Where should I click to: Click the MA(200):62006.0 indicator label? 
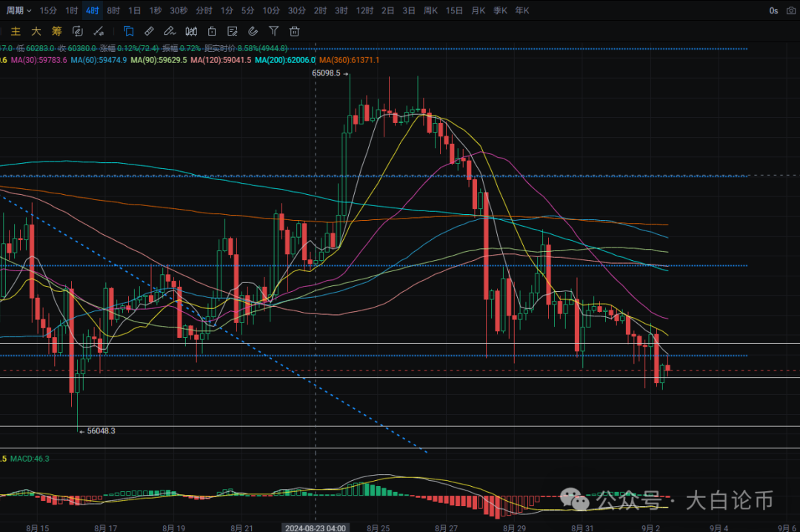(x=285, y=60)
